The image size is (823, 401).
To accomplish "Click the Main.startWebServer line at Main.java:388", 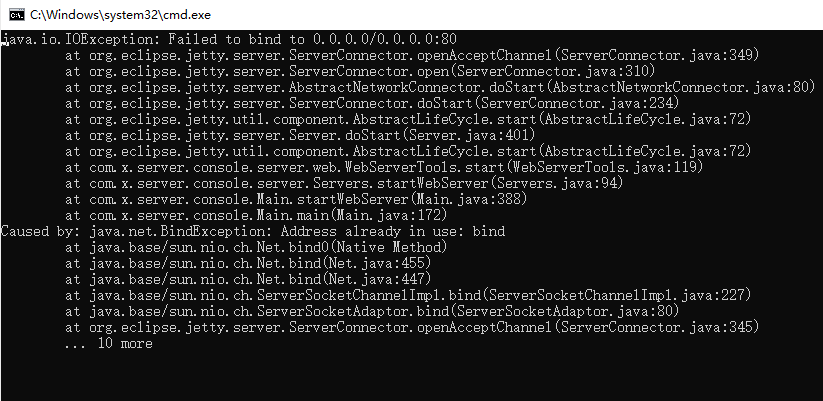I will (296, 199).
